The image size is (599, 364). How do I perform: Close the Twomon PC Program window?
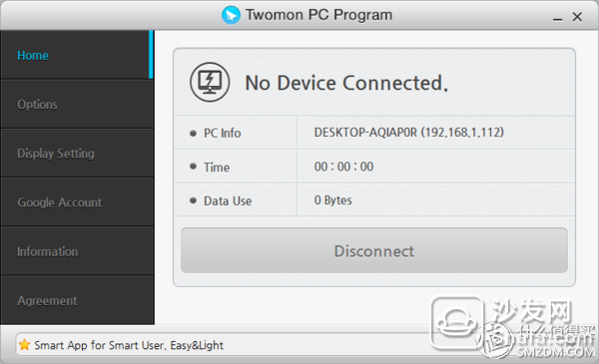pos(577,16)
